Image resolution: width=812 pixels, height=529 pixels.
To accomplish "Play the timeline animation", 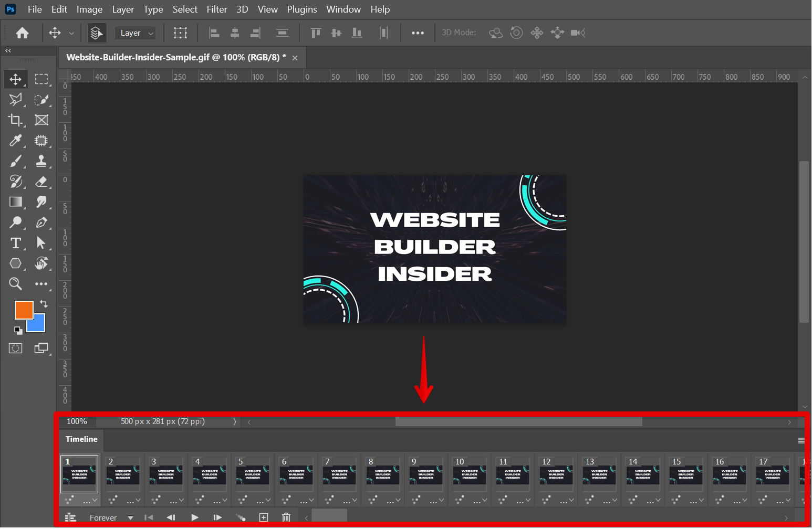I will pyautogui.click(x=195, y=517).
